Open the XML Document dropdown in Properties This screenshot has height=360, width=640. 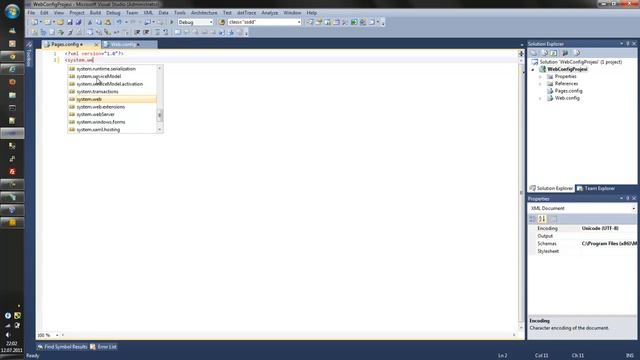click(x=633, y=209)
